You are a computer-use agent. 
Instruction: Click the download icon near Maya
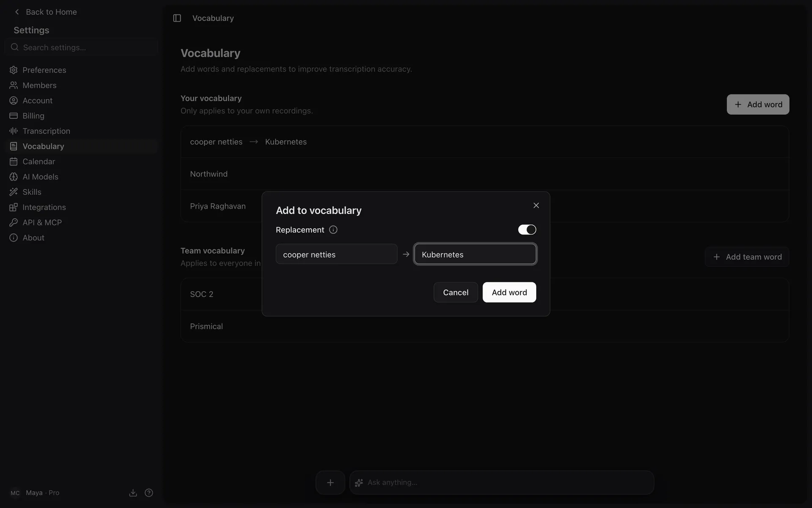pyautogui.click(x=133, y=493)
